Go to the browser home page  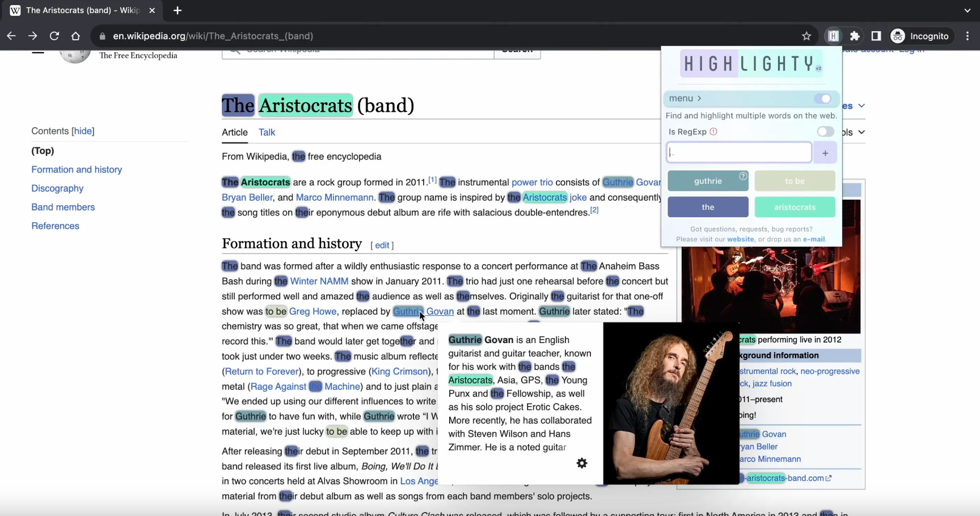[x=75, y=36]
